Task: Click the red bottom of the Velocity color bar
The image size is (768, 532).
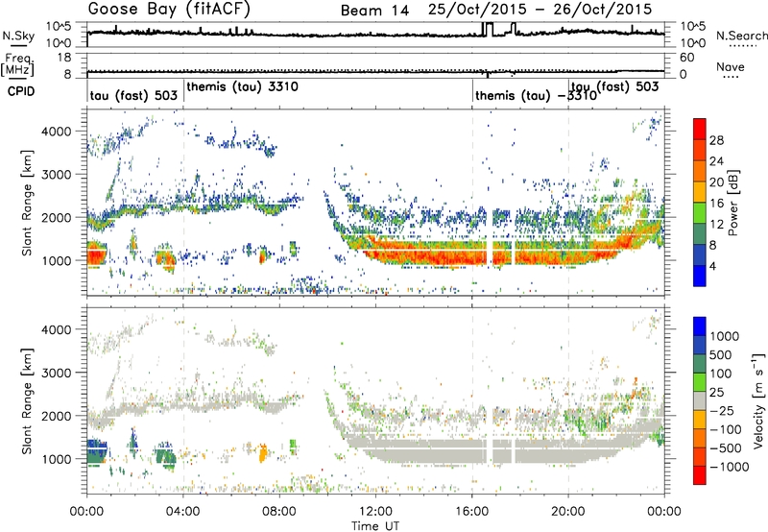Action: (700, 475)
